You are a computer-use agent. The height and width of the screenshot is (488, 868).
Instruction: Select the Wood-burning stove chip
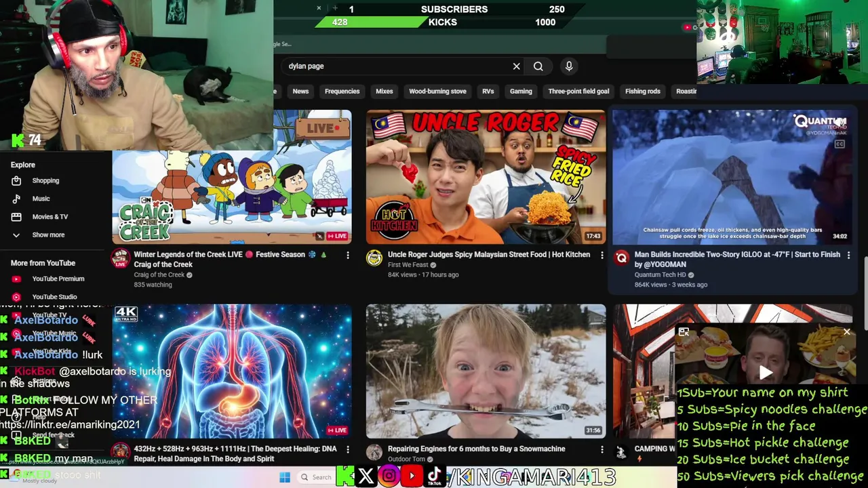437,91
